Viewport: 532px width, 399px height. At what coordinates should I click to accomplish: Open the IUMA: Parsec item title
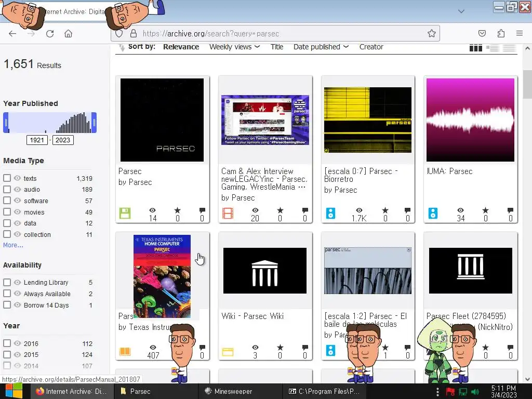449,171
